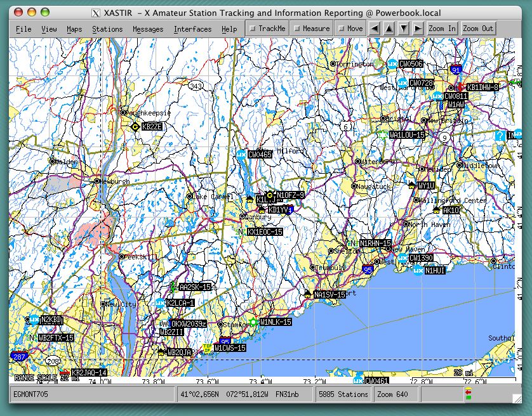532x416 pixels.
Task: Click the red icon beside KB1DHW-8
Action: 460,87
